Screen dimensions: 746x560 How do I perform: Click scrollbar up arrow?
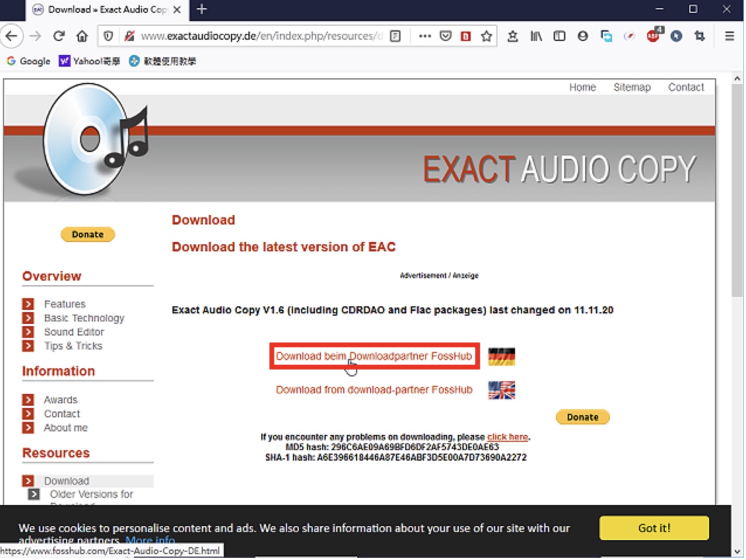coord(737,78)
